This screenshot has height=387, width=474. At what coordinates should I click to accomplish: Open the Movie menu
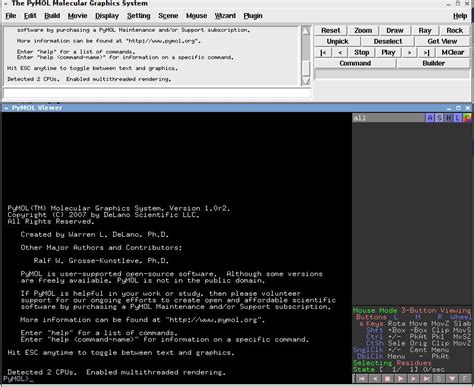pos(77,16)
